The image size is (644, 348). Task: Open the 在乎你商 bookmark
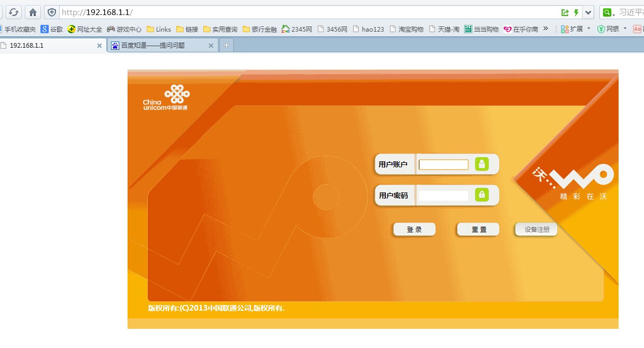point(521,29)
